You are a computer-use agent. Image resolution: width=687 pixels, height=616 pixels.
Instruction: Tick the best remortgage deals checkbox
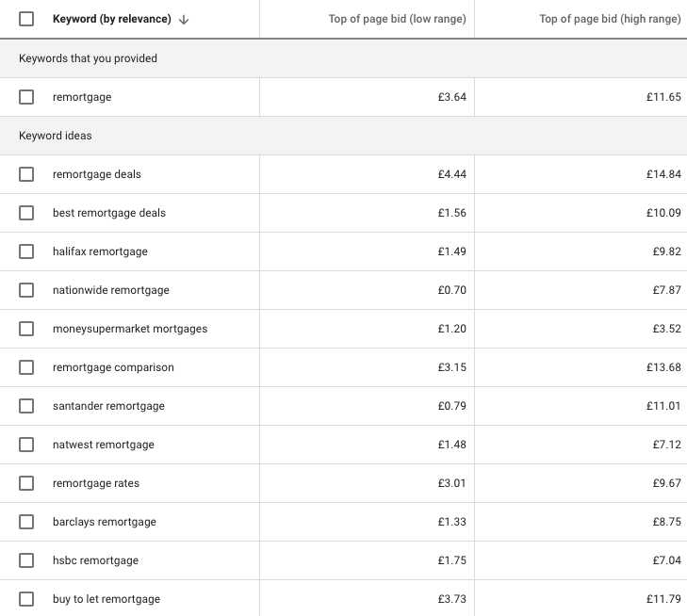point(26,213)
